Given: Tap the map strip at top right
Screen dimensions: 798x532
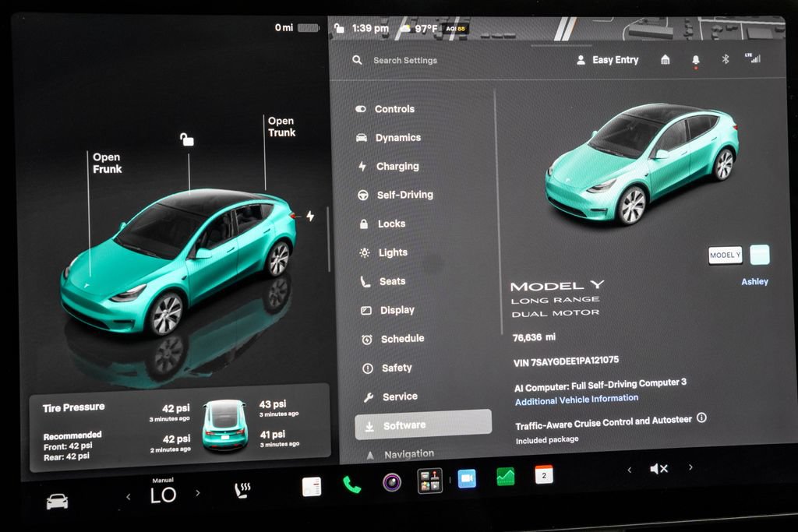Looking at the screenshot, I should [626, 28].
